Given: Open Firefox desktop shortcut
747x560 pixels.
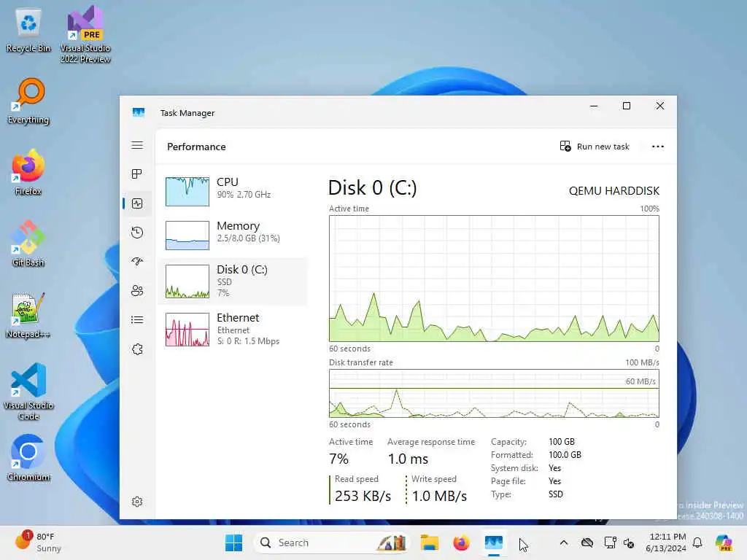Looking at the screenshot, I should (28, 172).
